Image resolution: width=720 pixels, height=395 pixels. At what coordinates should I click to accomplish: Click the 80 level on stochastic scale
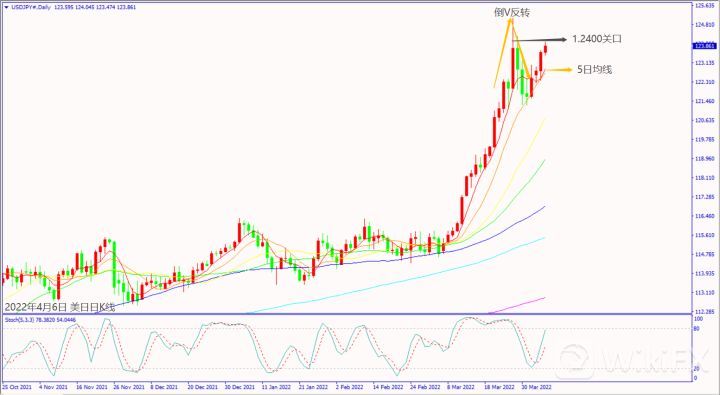pyautogui.click(x=696, y=329)
